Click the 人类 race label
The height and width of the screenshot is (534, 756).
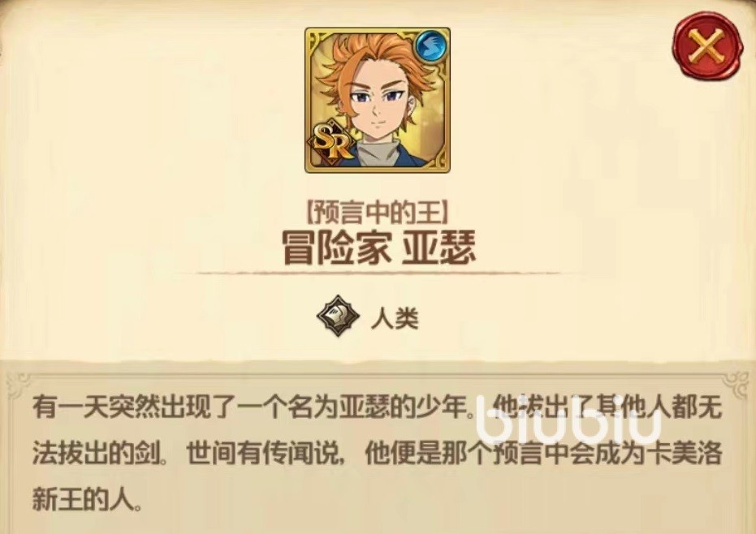[x=395, y=318]
